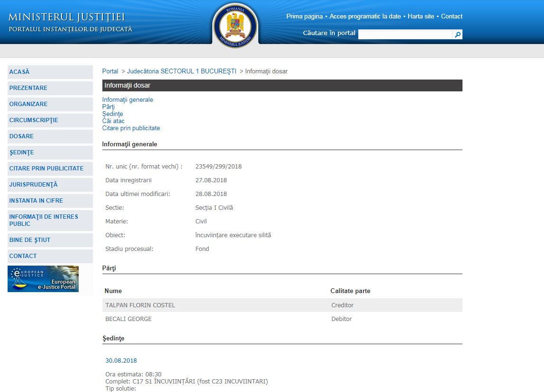Viewport: 544px width, 392px height.
Task: Click INSTANTA IN CIFRE menu item
Action: point(36,201)
